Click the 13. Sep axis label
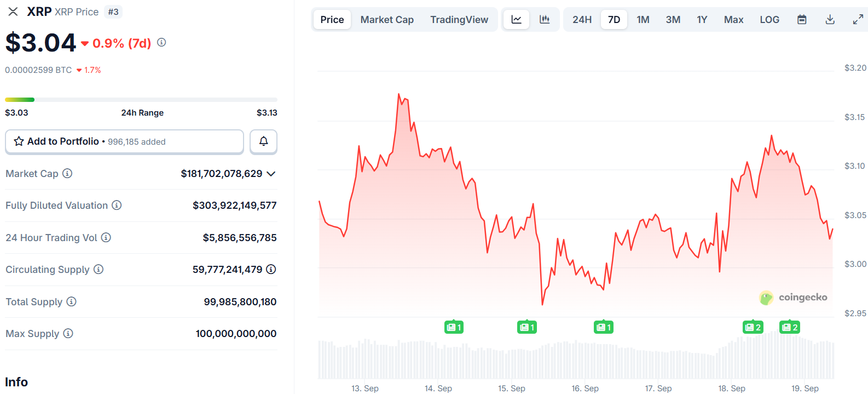The height and width of the screenshot is (394, 868). point(365,388)
